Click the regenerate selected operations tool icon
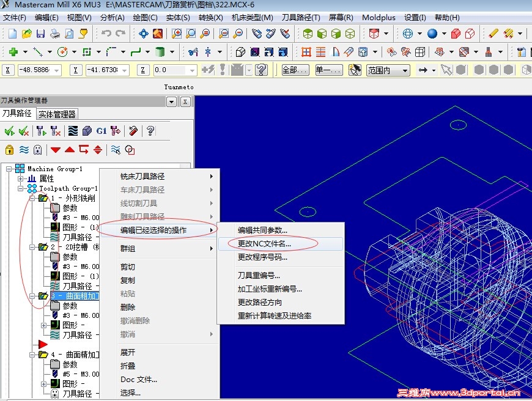This screenshot has height=401, width=532. pyautogui.click(x=40, y=130)
